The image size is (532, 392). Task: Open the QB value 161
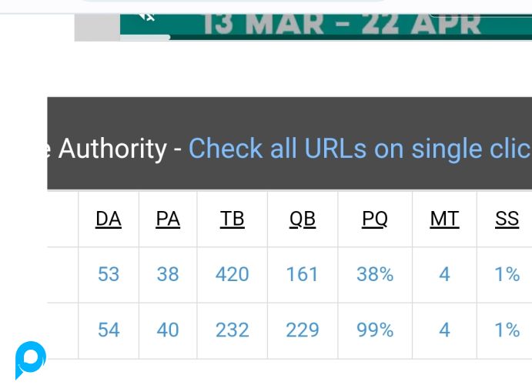[x=303, y=274]
